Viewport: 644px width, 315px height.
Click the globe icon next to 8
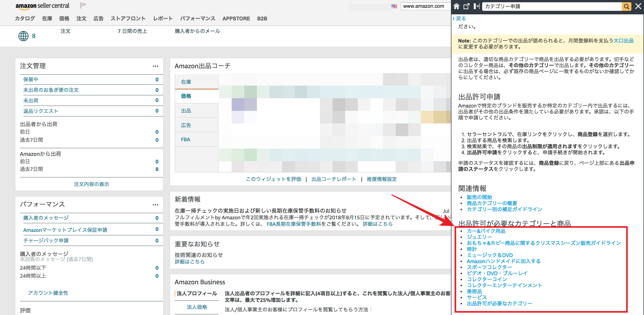23,36
